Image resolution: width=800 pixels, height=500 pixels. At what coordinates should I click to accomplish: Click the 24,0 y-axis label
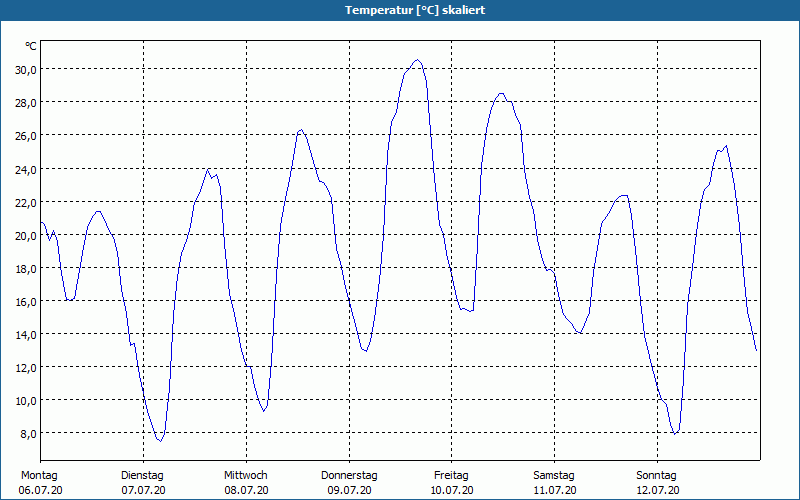pos(26,169)
